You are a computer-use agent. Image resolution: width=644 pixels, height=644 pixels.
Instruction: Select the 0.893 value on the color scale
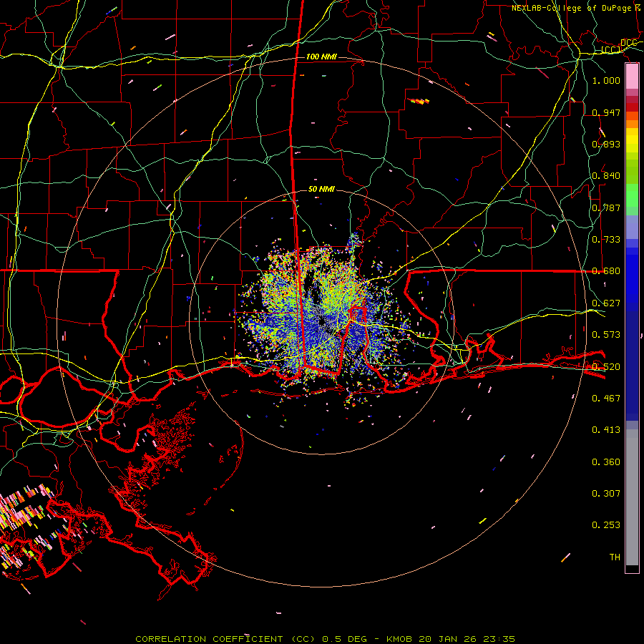606,144
